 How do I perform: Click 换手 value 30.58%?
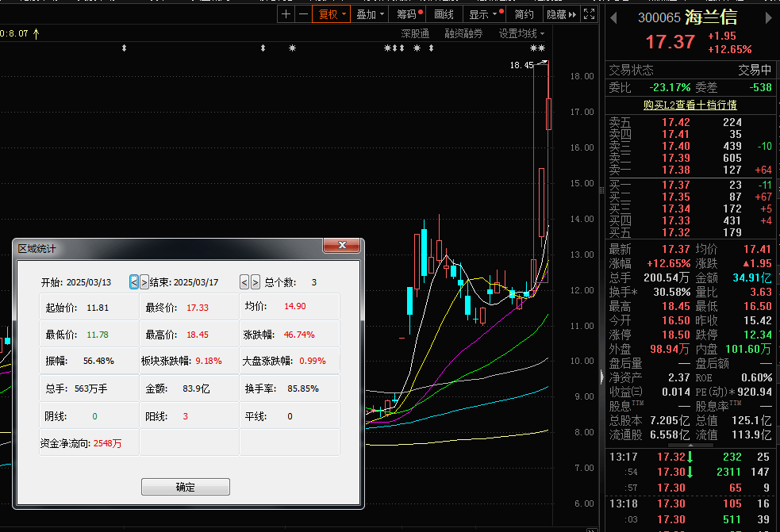click(671, 292)
